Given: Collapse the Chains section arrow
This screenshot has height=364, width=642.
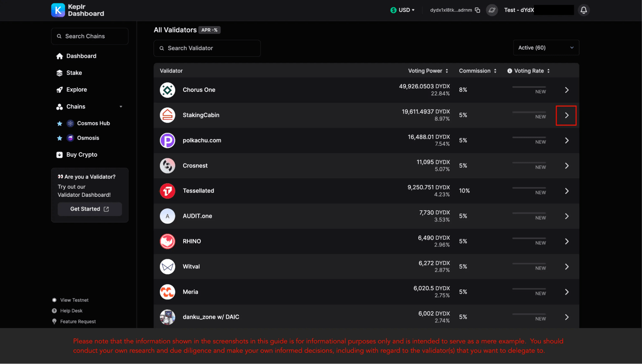Looking at the screenshot, I should pos(121,107).
